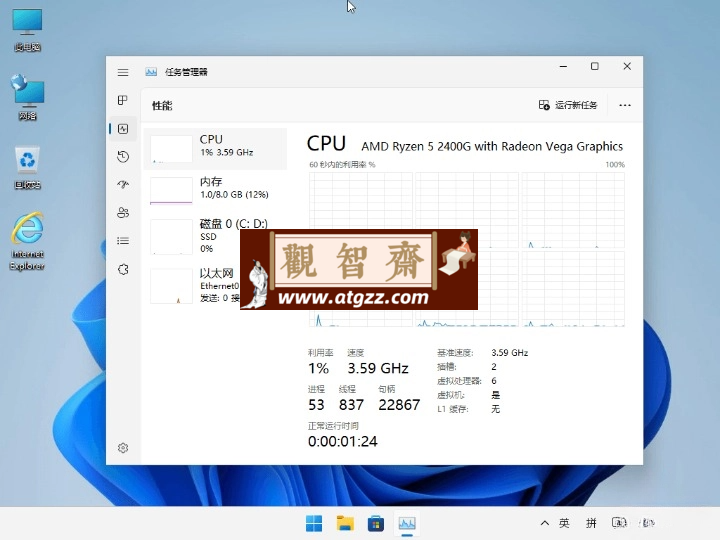The height and width of the screenshot is (540, 720).
Task: Open 回收站 recycle bin desktop icon
Action: click(x=27, y=168)
